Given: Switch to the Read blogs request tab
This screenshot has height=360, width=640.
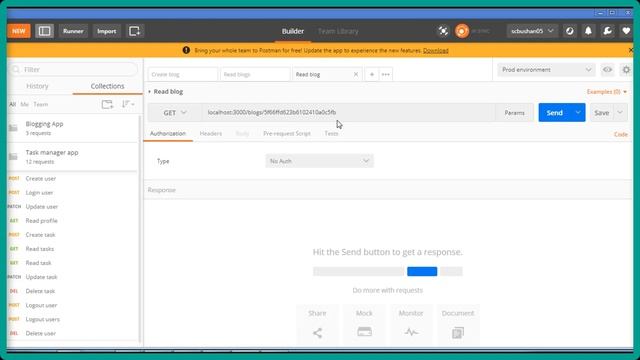Looking at the screenshot, I should [255, 74].
